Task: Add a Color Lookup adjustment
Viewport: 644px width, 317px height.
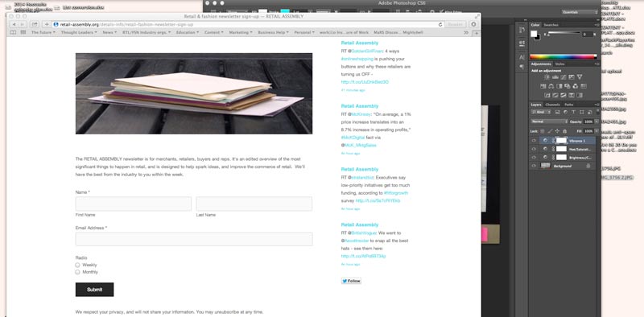Action: (x=583, y=86)
